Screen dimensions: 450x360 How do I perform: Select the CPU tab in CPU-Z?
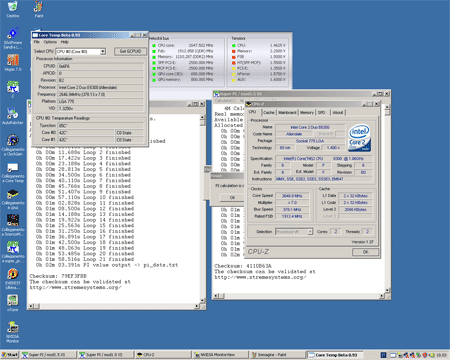[252, 112]
